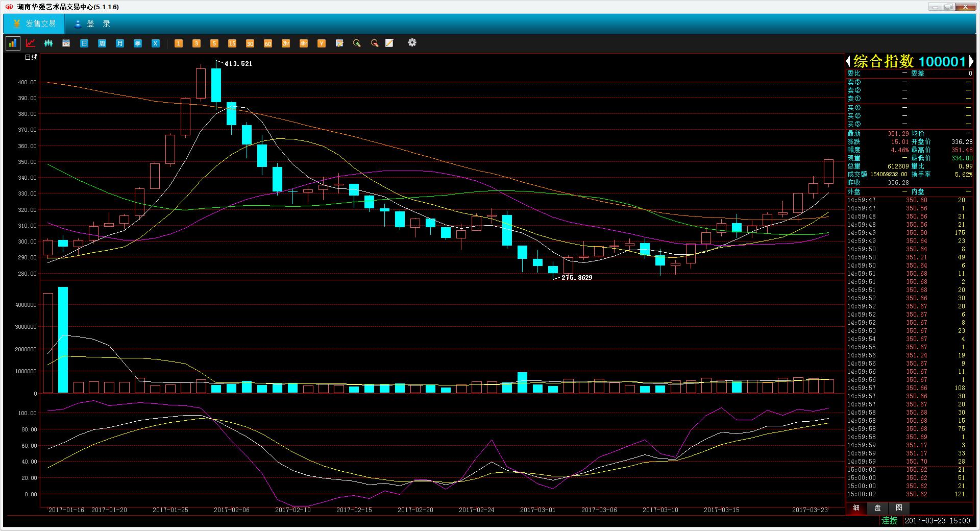Select the daily 日 period button
Image resolution: width=980 pixels, height=531 pixels.
[x=84, y=43]
